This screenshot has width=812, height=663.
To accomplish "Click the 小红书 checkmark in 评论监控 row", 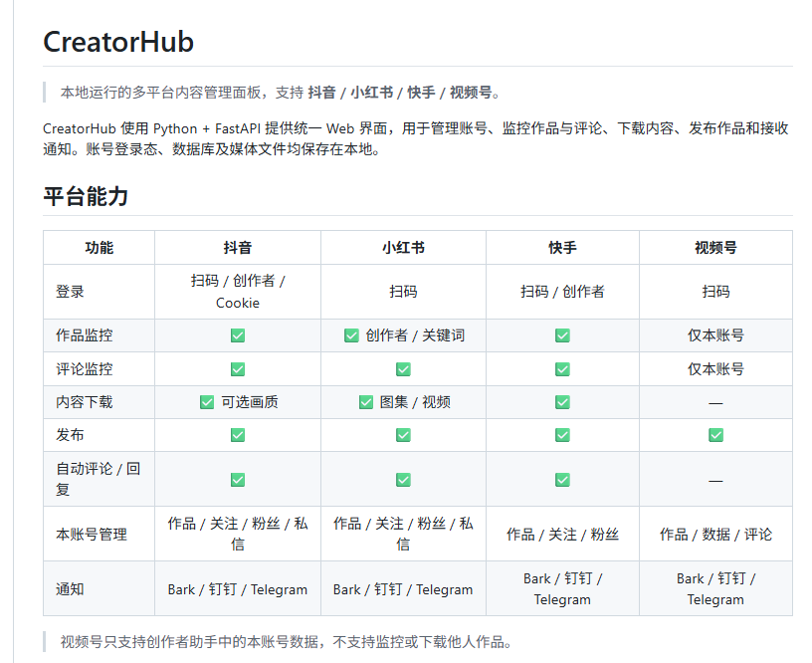I will click(x=403, y=369).
